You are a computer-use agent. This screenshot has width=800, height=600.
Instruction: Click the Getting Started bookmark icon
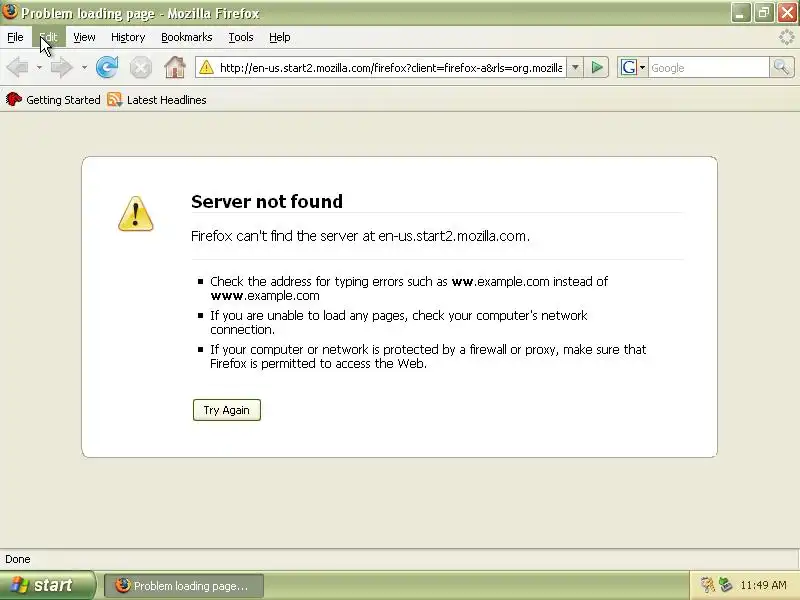coord(14,99)
